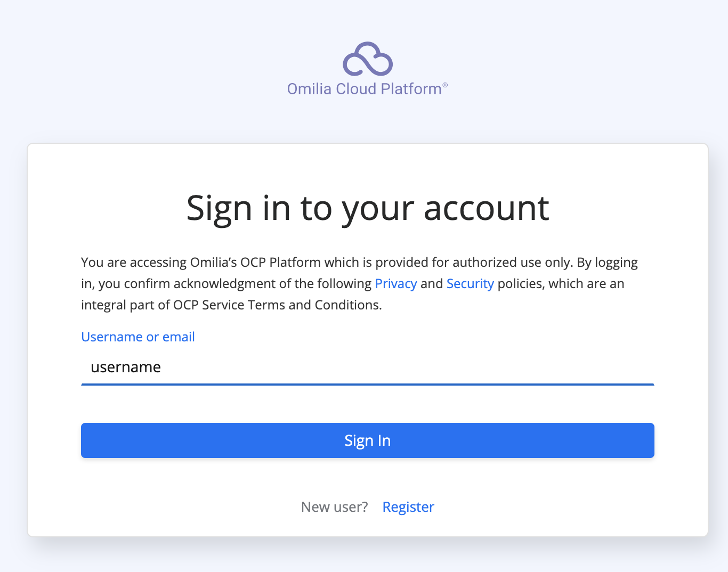
Task: Click the registered trademark symbol beside Platform
Action: pyautogui.click(x=445, y=85)
